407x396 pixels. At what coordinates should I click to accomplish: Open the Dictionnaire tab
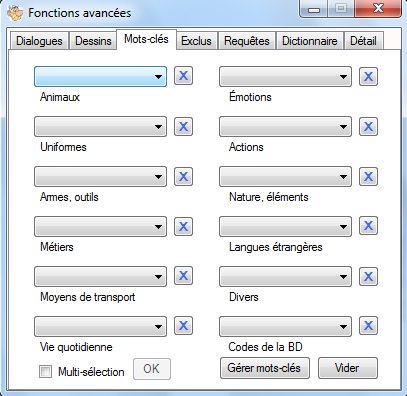[x=310, y=41]
